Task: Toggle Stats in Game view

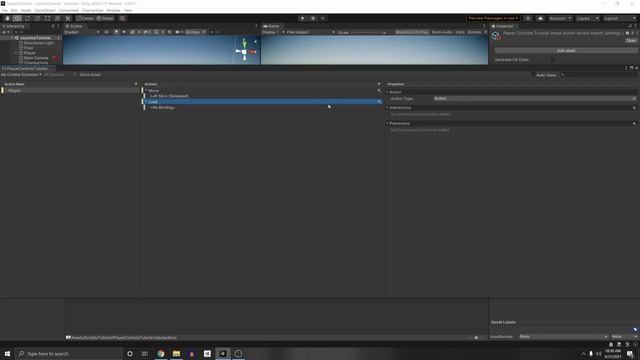Action: (x=460, y=32)
